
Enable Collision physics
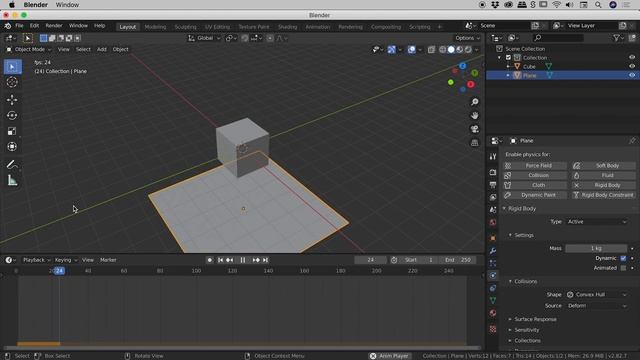pyautogui.click(x=535, y=175)
